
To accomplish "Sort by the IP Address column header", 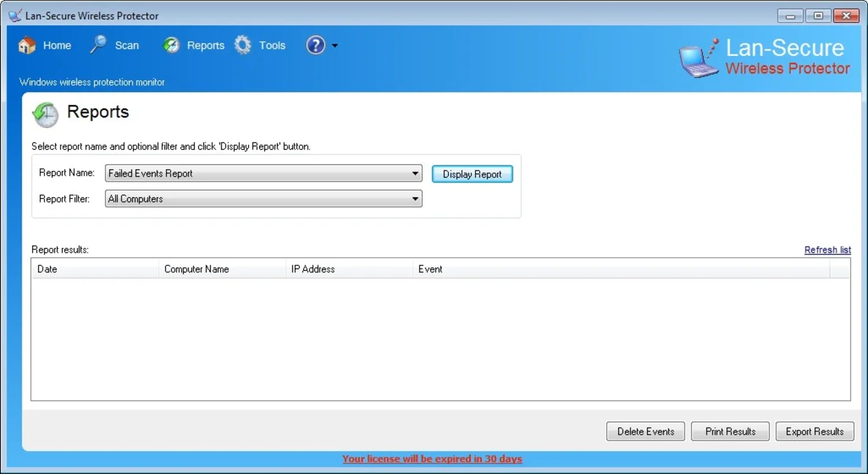I will [349, 269].
